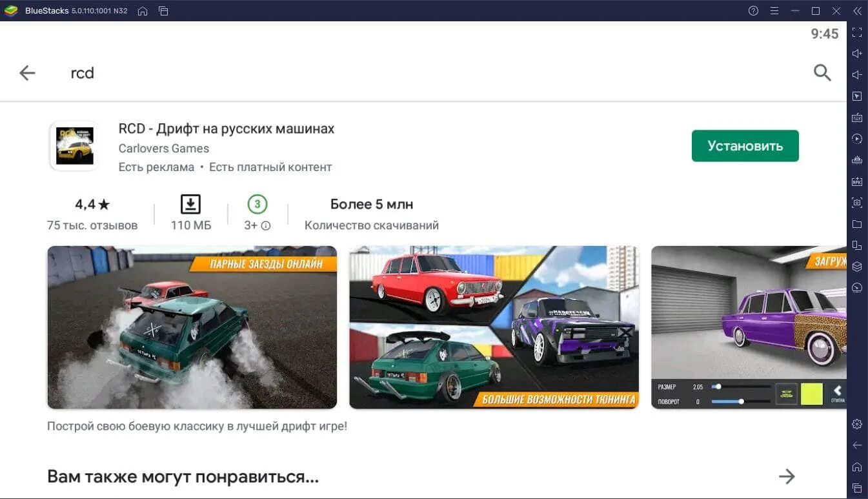Click the BlueStacks logo in title bar
The image size is (868, 499).
12,11
